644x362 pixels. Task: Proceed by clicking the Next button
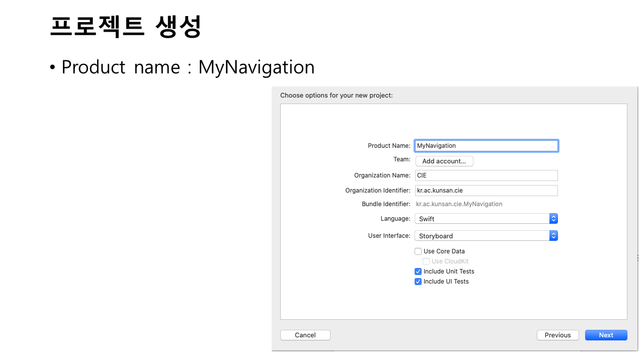pos(606,335)
